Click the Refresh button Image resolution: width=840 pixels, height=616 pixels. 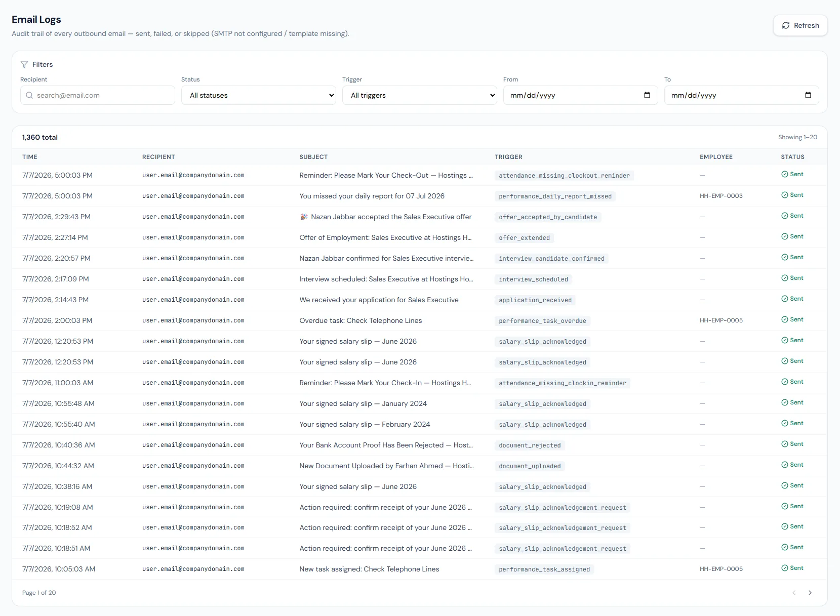click(x=800, y=25)
